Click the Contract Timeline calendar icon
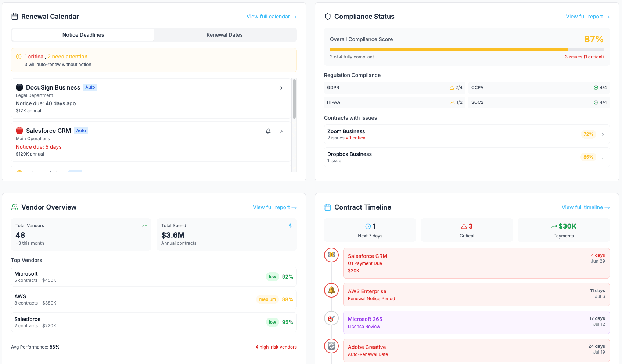Viewport: 622px width, 364px height. click(327, 207)
